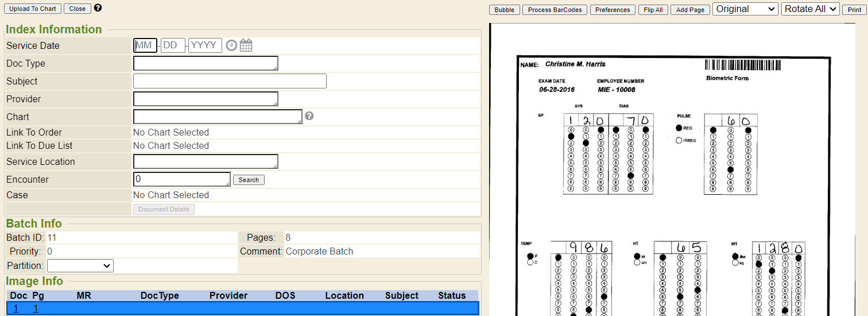Image resolution: width=868 pixels, height=316 pixels.
Task: Click the help icon next to Chart field
Action: pyautogui.click(x=309, y=116)
